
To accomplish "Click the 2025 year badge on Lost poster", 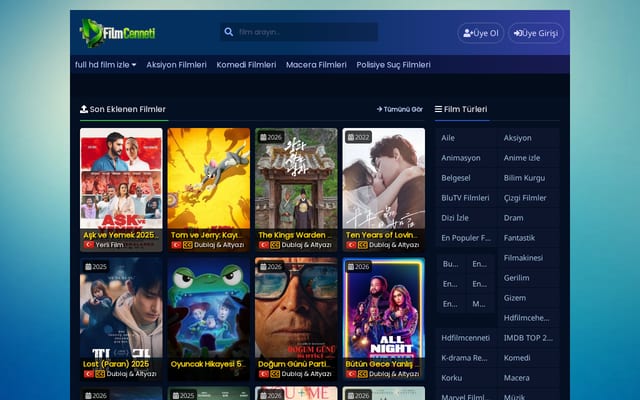I will tap(96, 267).
